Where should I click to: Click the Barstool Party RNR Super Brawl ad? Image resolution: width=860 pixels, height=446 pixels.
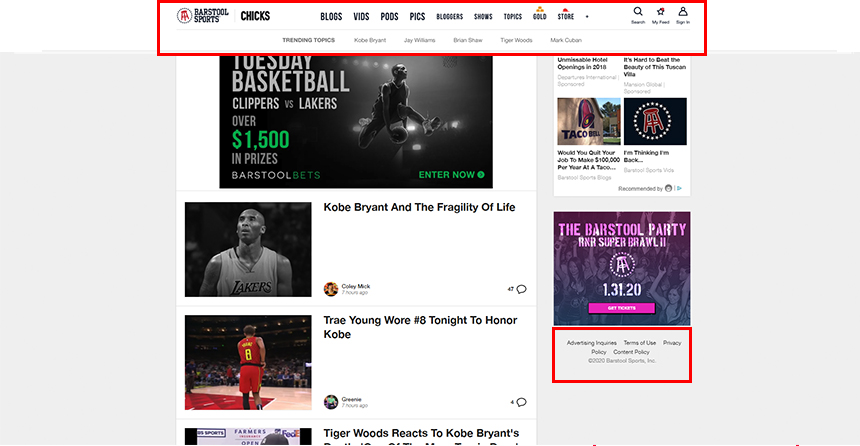[622, 268]
